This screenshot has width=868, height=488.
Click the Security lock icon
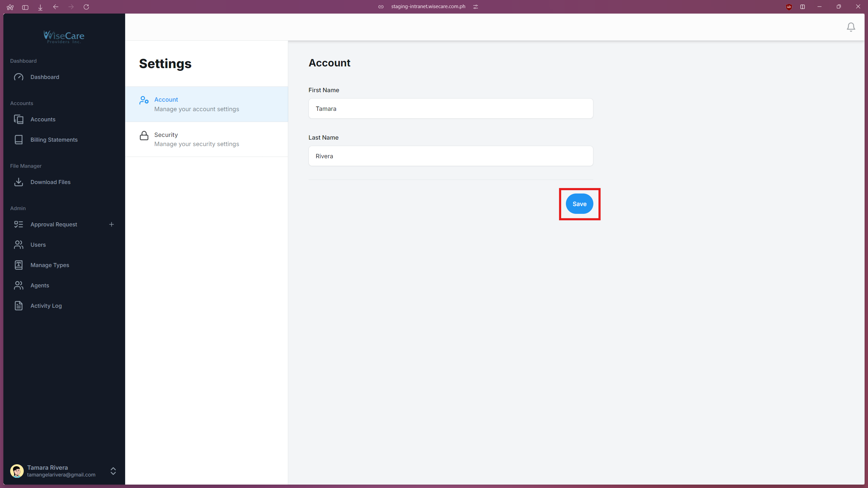[144, 136]
